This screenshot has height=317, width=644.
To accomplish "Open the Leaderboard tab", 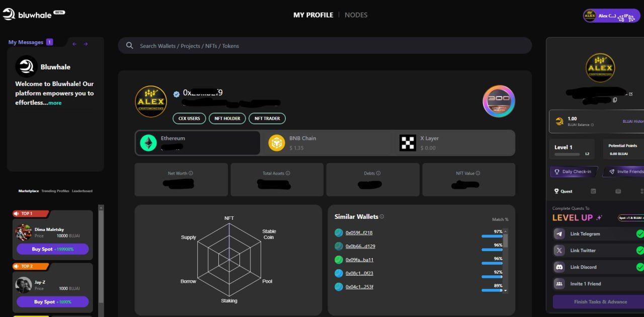I will pyautogui.click(x=82, y=191).
